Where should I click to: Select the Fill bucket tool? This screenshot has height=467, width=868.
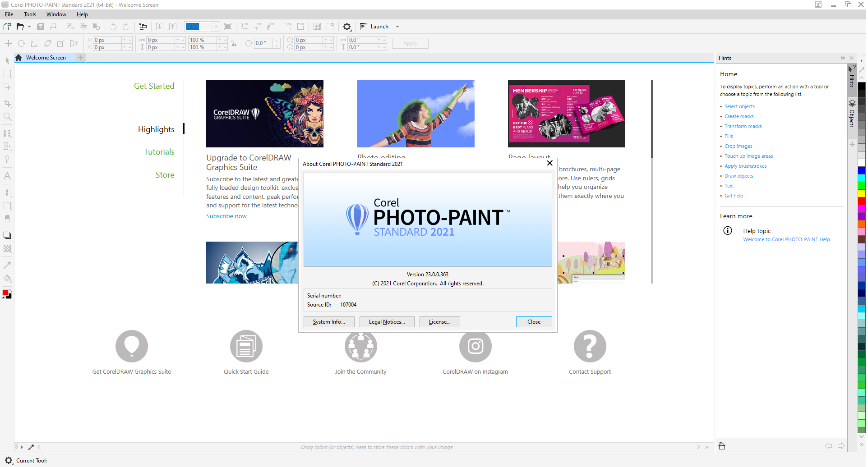point(7,278)
